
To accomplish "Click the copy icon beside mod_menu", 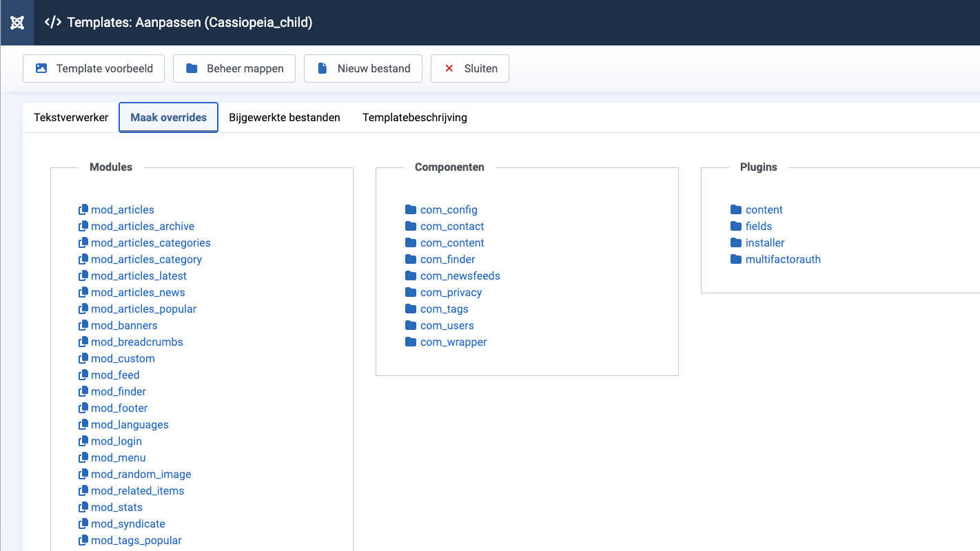I will click(x=83, y=457).
